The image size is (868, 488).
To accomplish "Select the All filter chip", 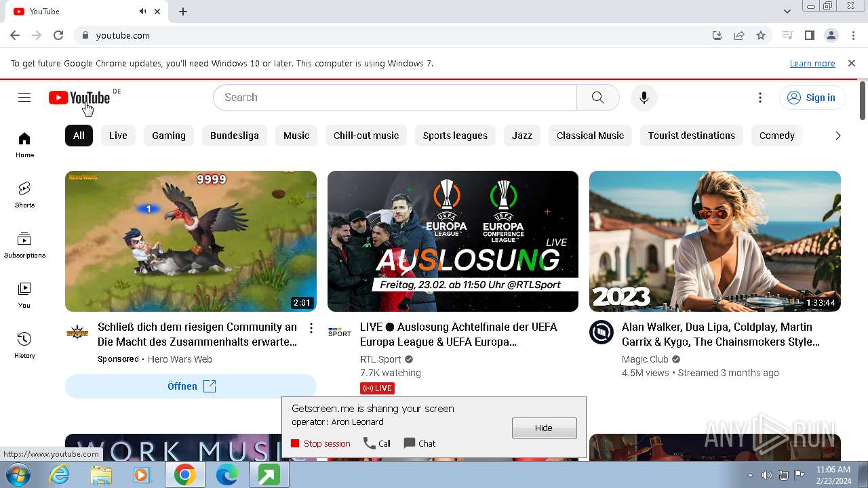I will click(x=79, y=136).
